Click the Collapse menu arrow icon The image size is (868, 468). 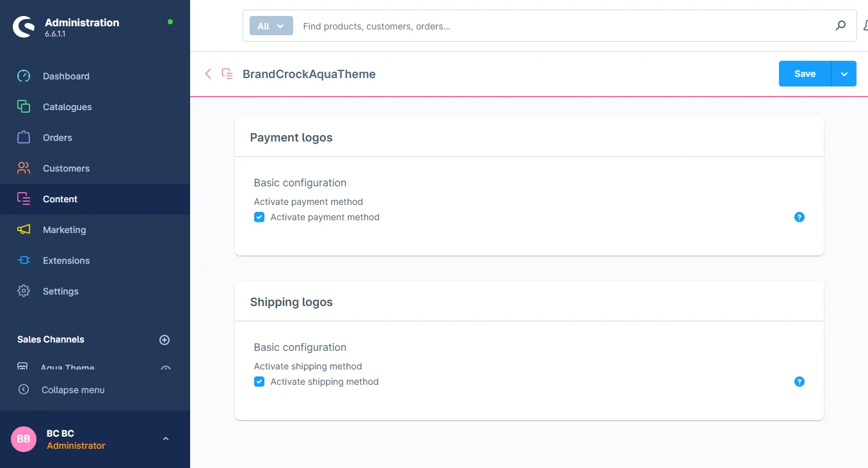24,390
